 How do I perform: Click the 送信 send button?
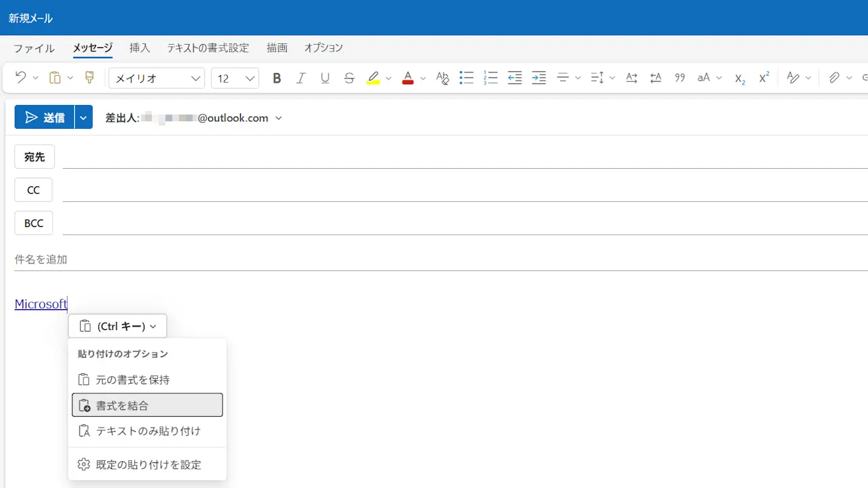45,118
